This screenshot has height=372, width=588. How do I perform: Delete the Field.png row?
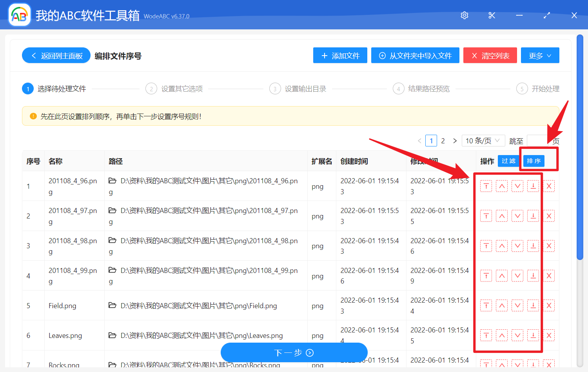pyautogui.click(x=549, y=306)
